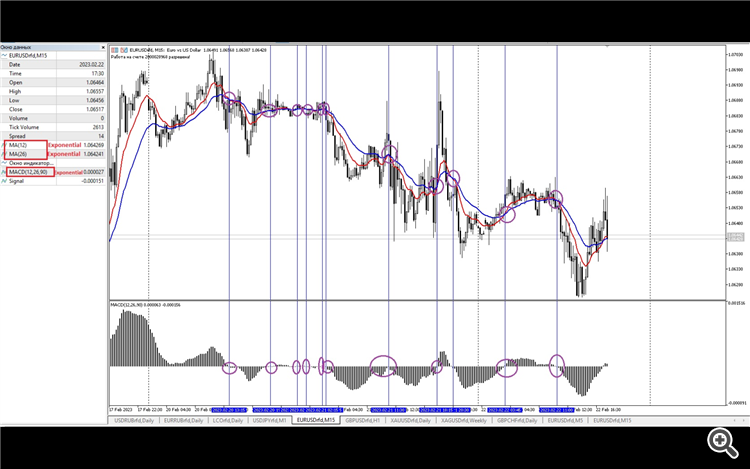Open the XAUUSDrfd,Daily chart tab

click(x=410, y=420)
